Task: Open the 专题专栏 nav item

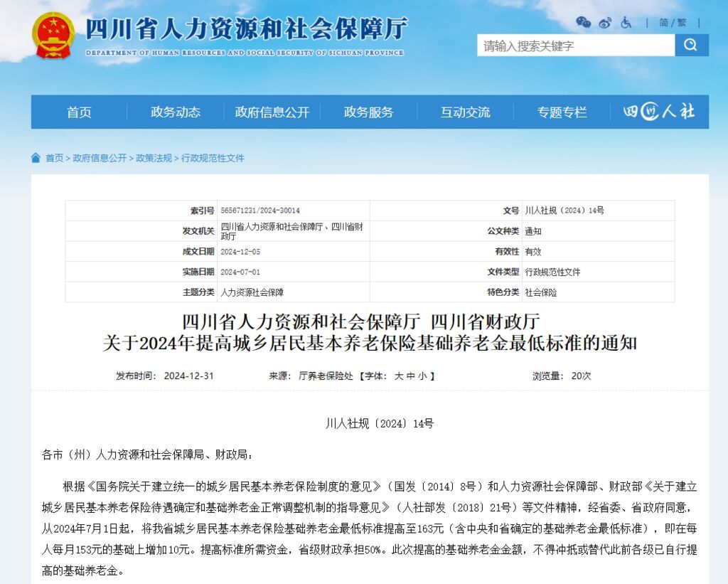Action: 562,112
